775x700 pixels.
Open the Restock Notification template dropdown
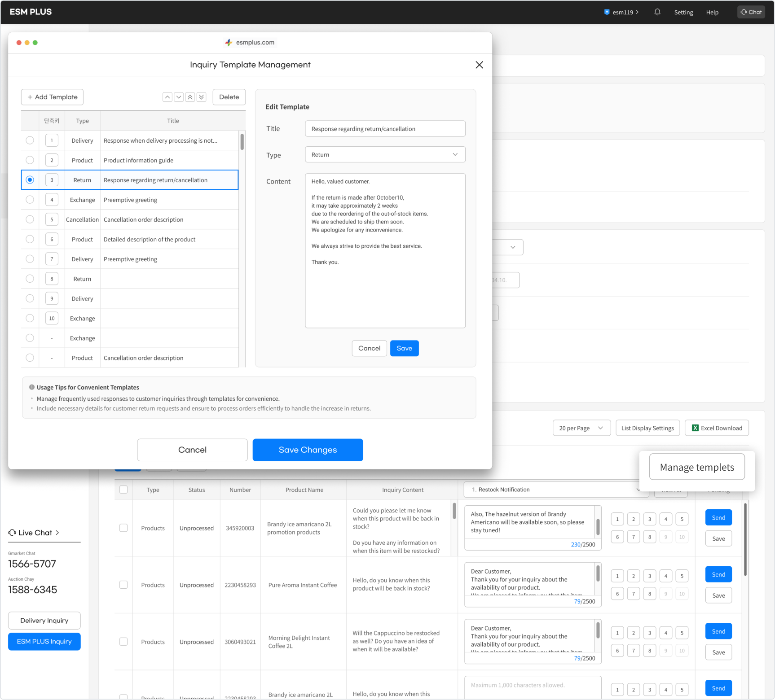(555, 490)
